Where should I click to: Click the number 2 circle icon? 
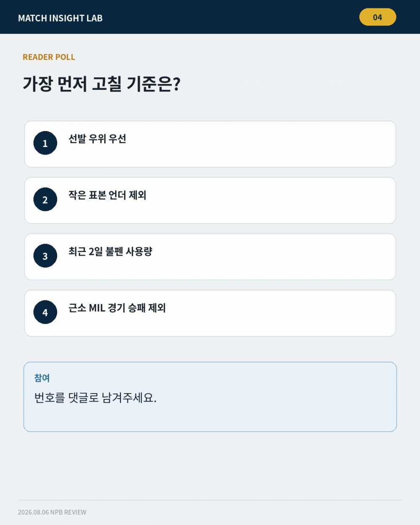(45, 199)
